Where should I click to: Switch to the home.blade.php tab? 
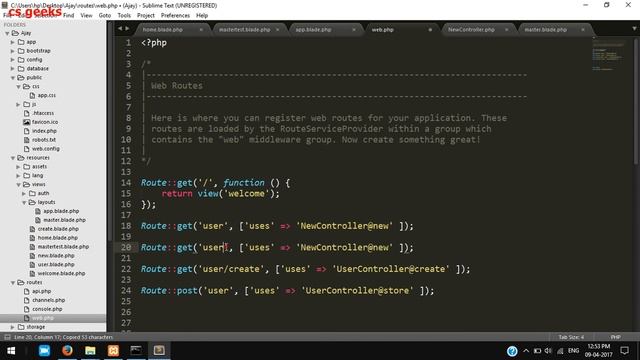(162, 30)
